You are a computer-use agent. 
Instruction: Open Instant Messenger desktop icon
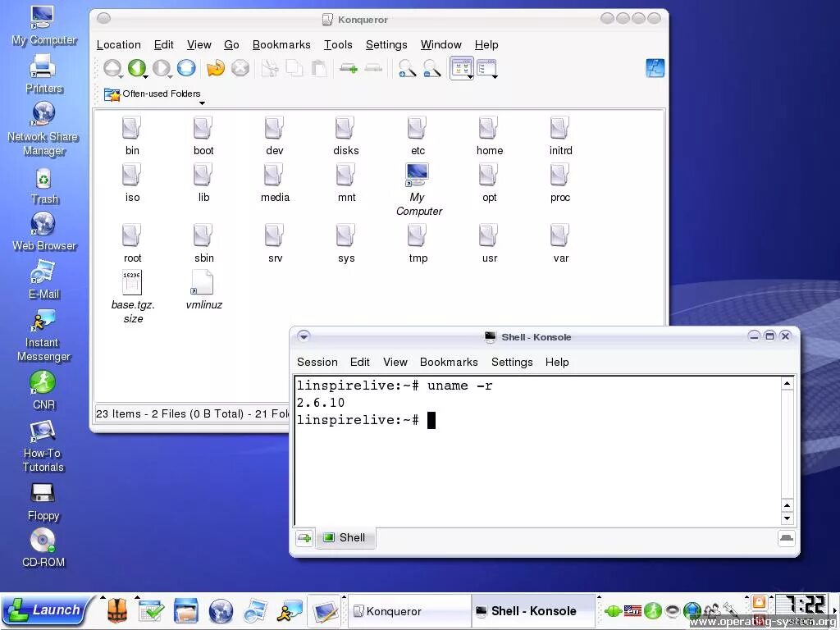tap(43, 336)
